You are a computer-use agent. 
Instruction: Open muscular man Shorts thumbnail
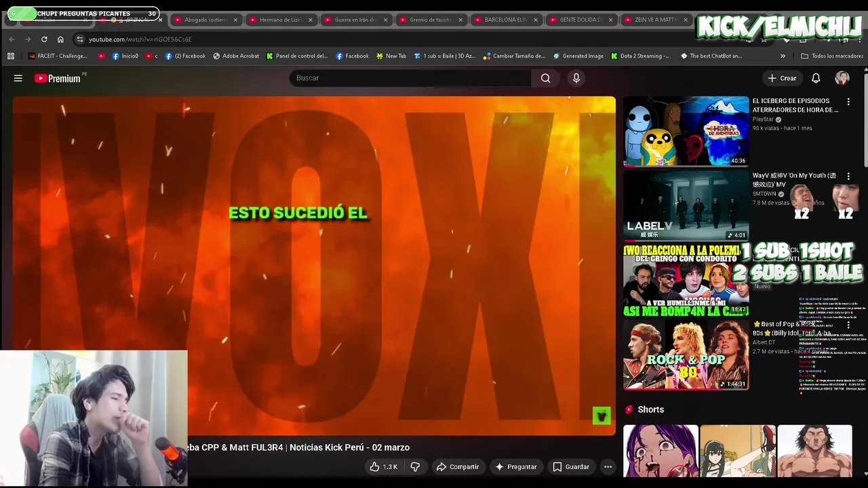click(x=814, y=451)
